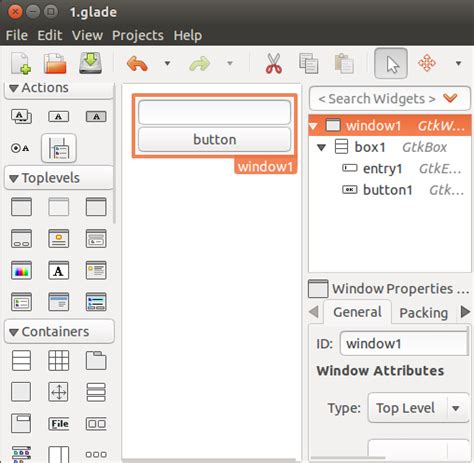Click the button widget in design canvas
The height and width of the screenshot is (463, 474).
pos(215,139)
